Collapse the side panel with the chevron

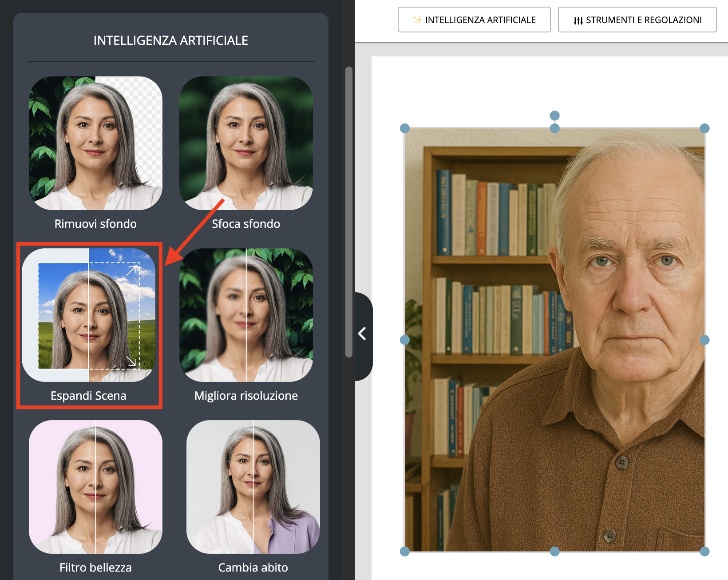click(362, 334)
